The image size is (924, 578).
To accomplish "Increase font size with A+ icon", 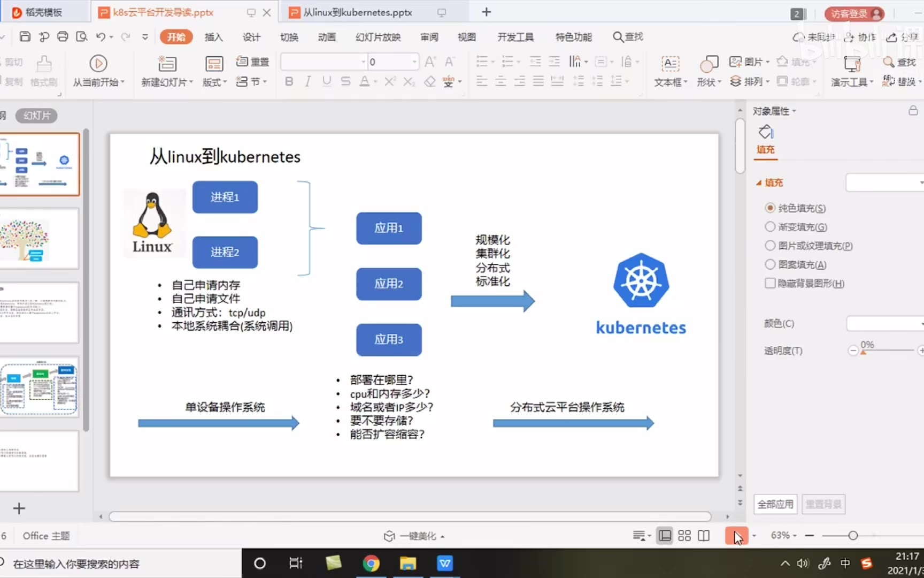I will pos(430,62).
